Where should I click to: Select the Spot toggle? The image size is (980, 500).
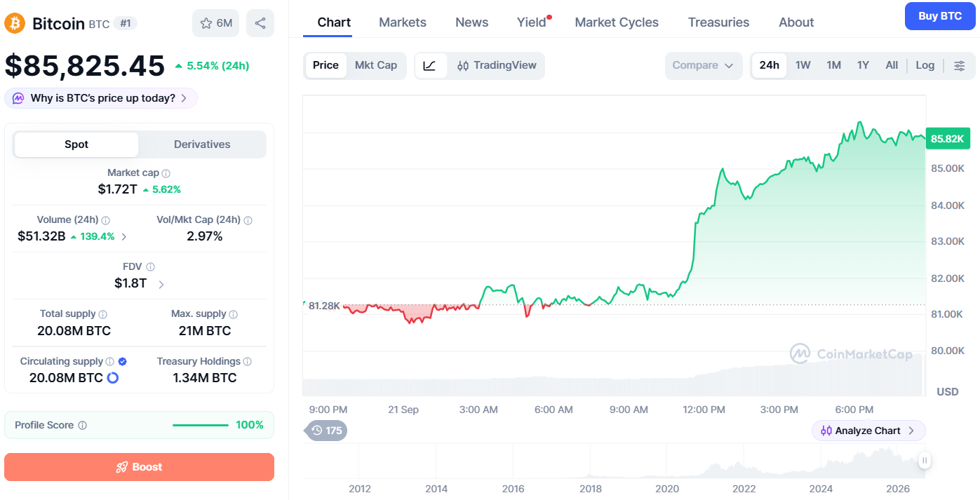pyautogui.click(x=76, y=144)
